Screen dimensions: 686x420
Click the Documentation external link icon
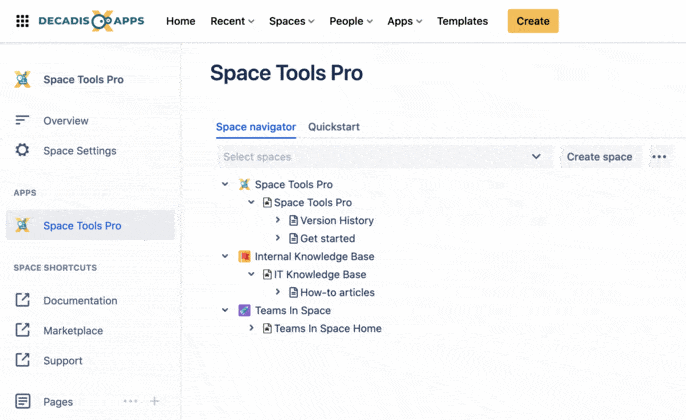click(23, 300)
